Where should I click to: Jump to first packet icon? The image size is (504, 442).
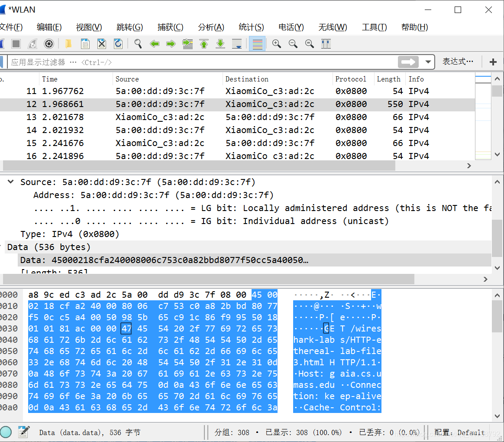point(204,44)
